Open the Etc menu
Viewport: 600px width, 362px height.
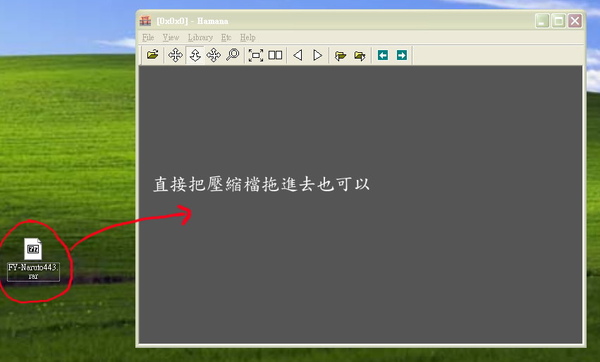[226, 37]
